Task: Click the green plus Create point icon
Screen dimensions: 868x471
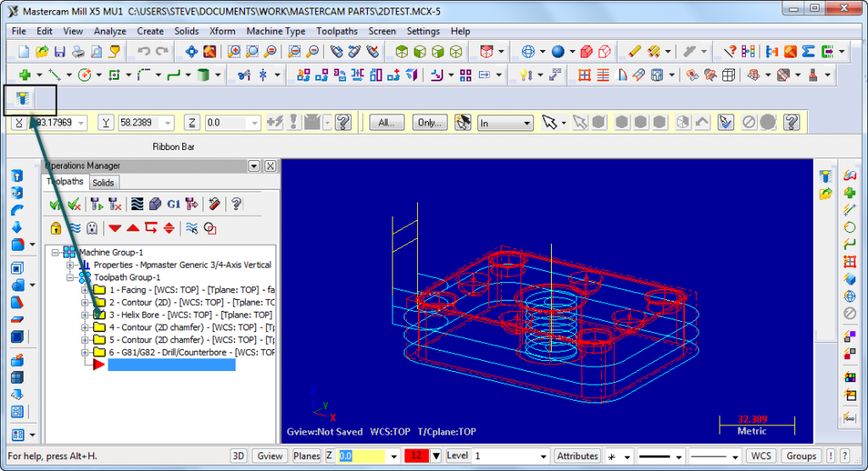Action: 25,75
